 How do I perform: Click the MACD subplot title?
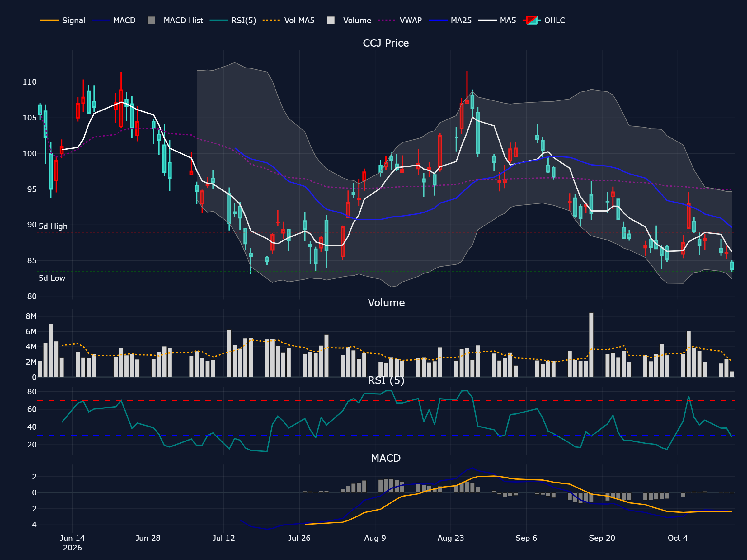coord(386,458)
